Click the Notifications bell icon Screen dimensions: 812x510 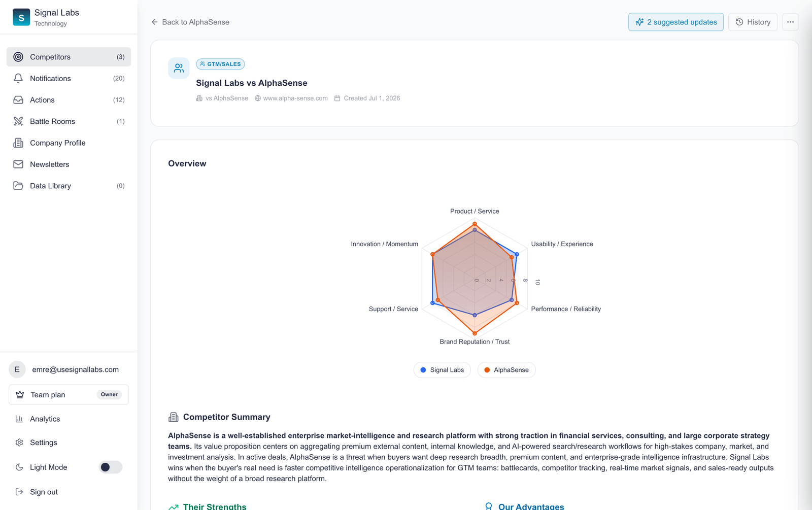coord(18,78)
